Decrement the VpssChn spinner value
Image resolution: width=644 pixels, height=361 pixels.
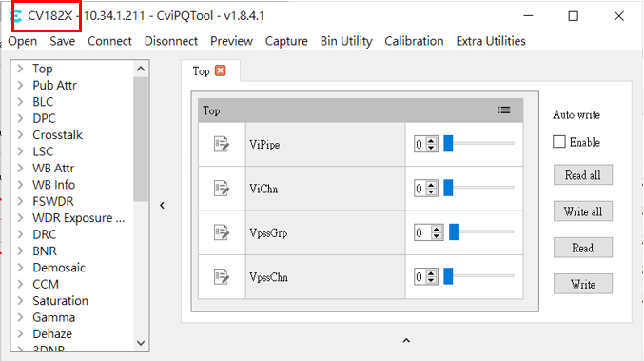pos(431,280)
